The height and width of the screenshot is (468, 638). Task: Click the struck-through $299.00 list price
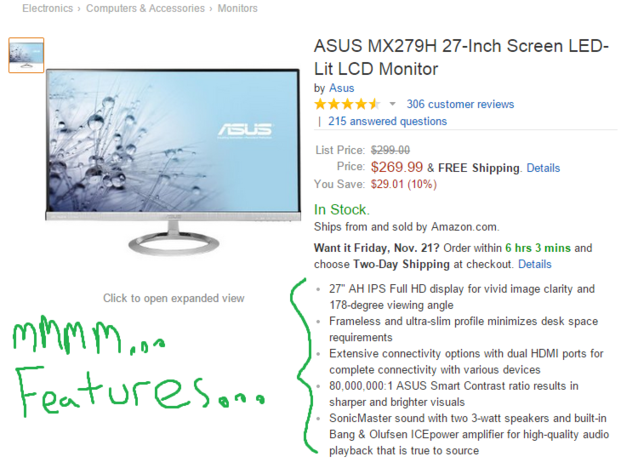[x=390, y=150]
